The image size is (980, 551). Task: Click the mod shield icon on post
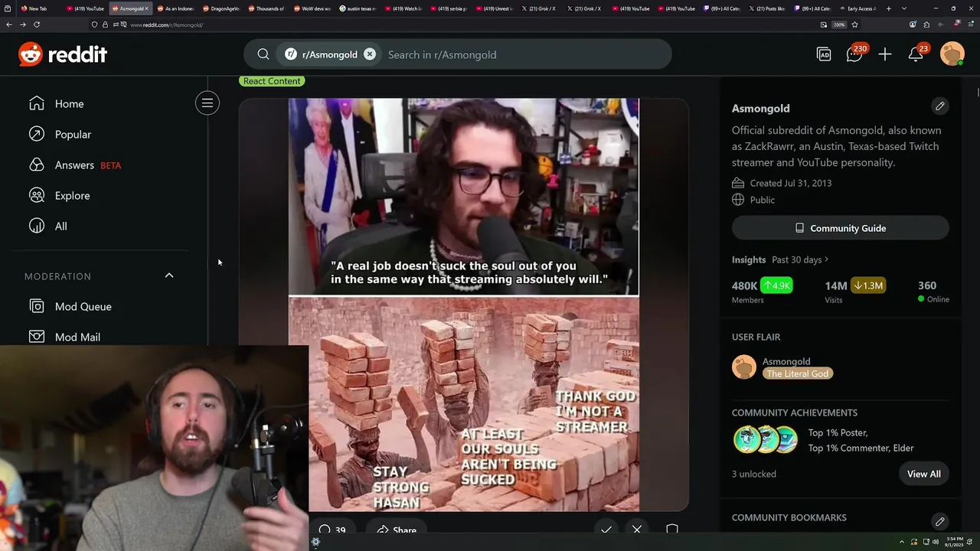click(672, 530)
